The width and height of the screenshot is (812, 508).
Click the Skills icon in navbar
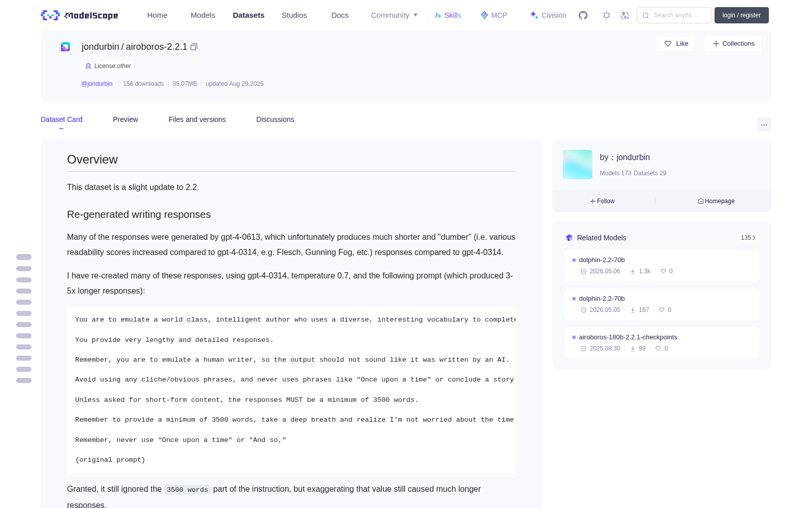pyautogui.click(x=438, y=15)
